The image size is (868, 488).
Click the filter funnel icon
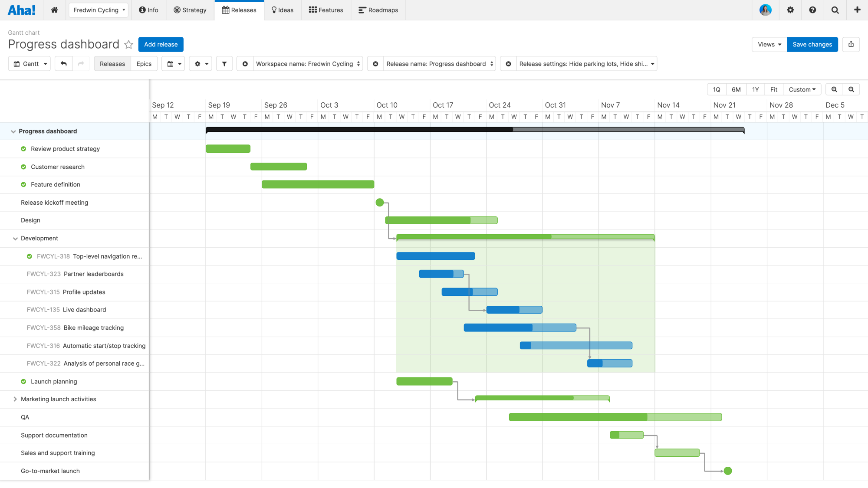[x=224, y=64]
